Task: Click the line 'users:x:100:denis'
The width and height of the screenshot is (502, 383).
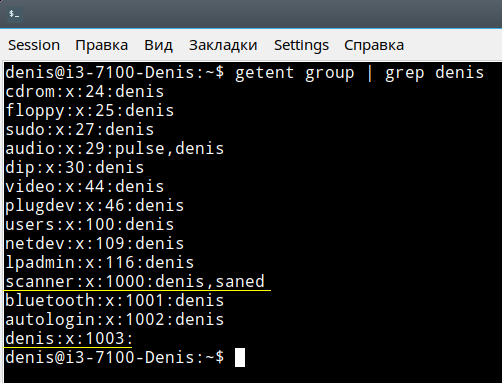Action: coord(90,225)
